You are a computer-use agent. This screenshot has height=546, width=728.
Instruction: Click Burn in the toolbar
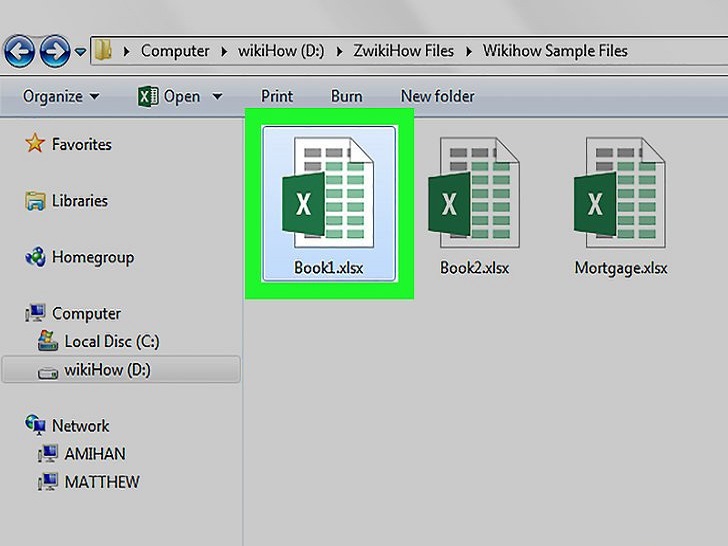(346, 97)
